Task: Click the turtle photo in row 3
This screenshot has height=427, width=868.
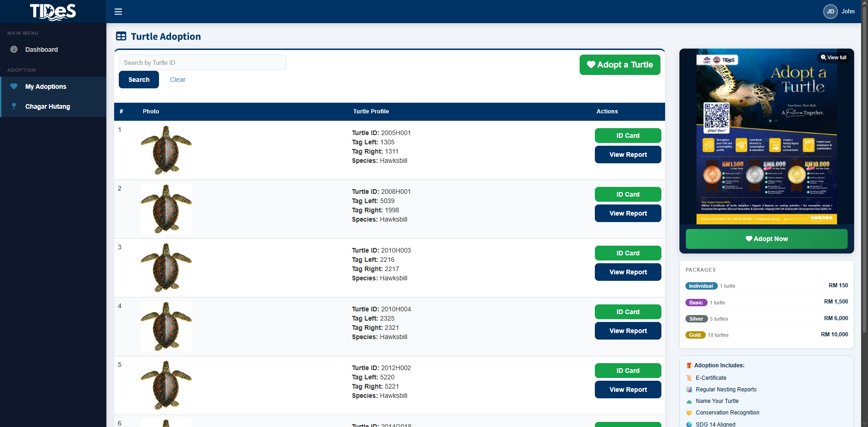Action: pos(166,268)
